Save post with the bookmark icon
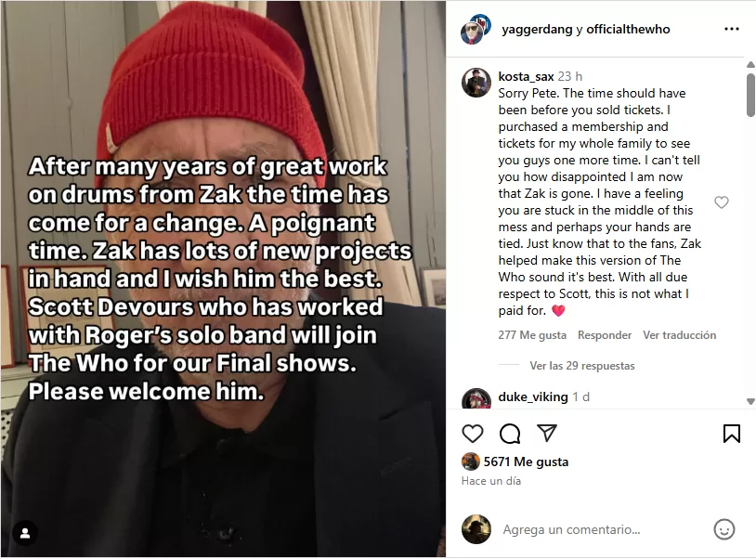The image size is (756, 559). point(732,434)
